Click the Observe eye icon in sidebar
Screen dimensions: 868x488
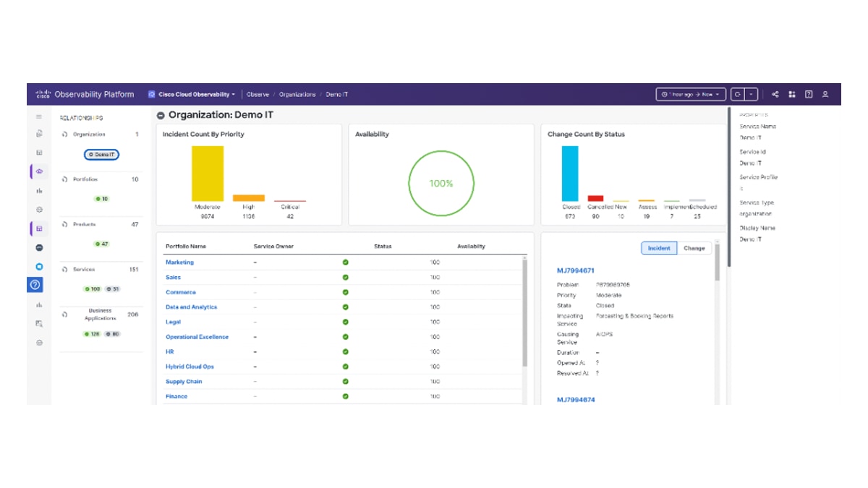(x=39, y=171)
